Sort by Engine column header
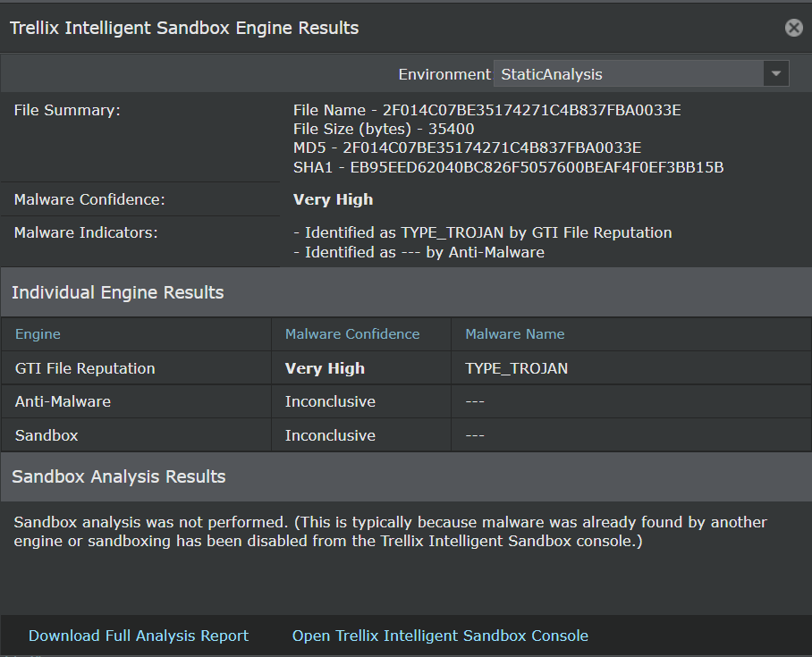Viewport: 812px width, 657px height. pos(38,334)
